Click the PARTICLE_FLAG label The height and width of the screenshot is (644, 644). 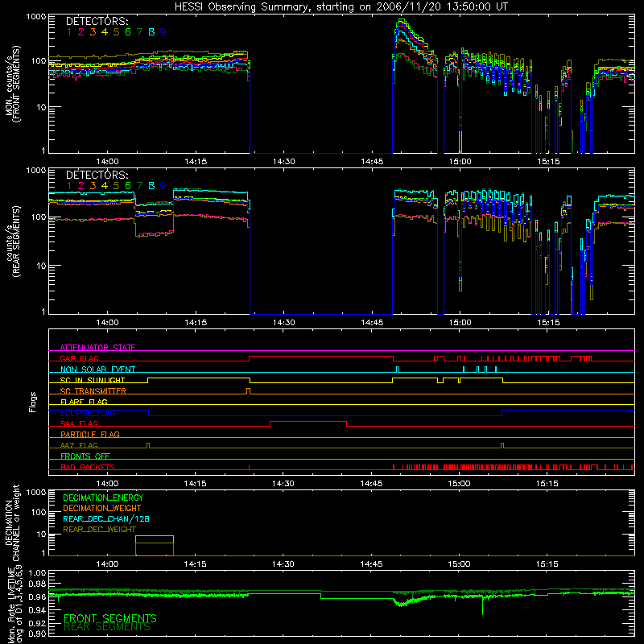(90, 434)
